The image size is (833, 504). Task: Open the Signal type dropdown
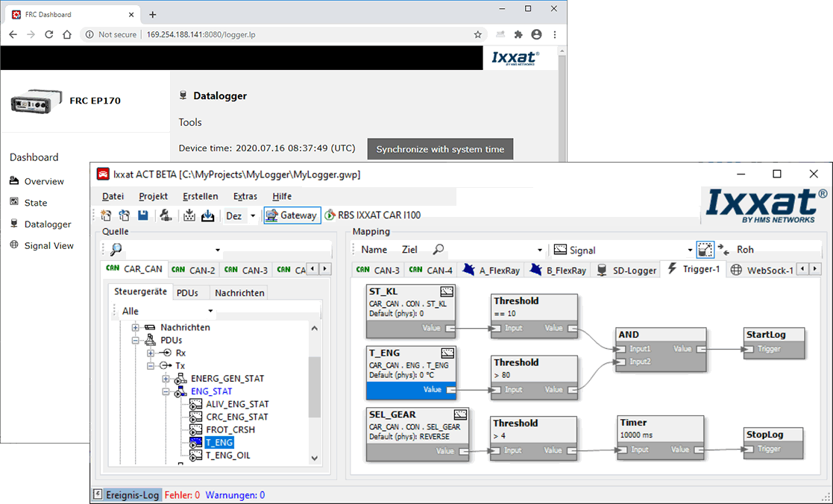(690, 250)
